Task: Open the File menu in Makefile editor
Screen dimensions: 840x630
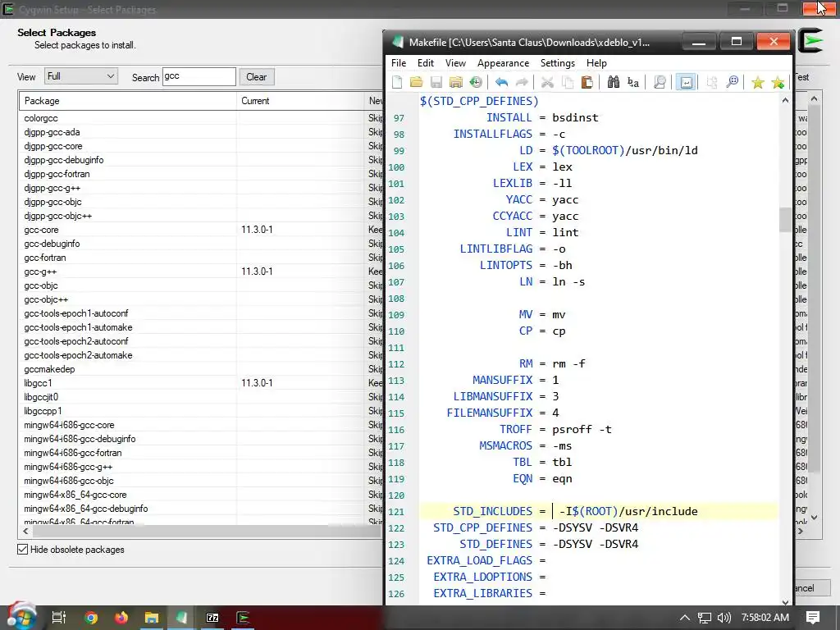Action: coord(399,63)
